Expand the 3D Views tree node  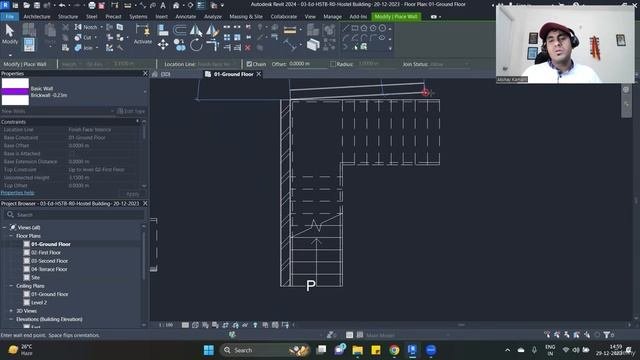click(11, 311)
